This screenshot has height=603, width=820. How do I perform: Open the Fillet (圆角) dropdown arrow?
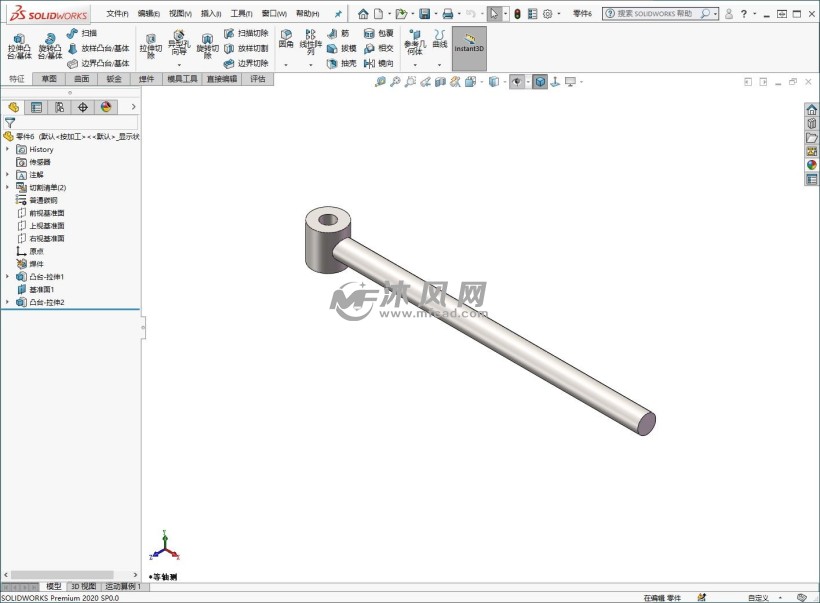tap(286, 65)
